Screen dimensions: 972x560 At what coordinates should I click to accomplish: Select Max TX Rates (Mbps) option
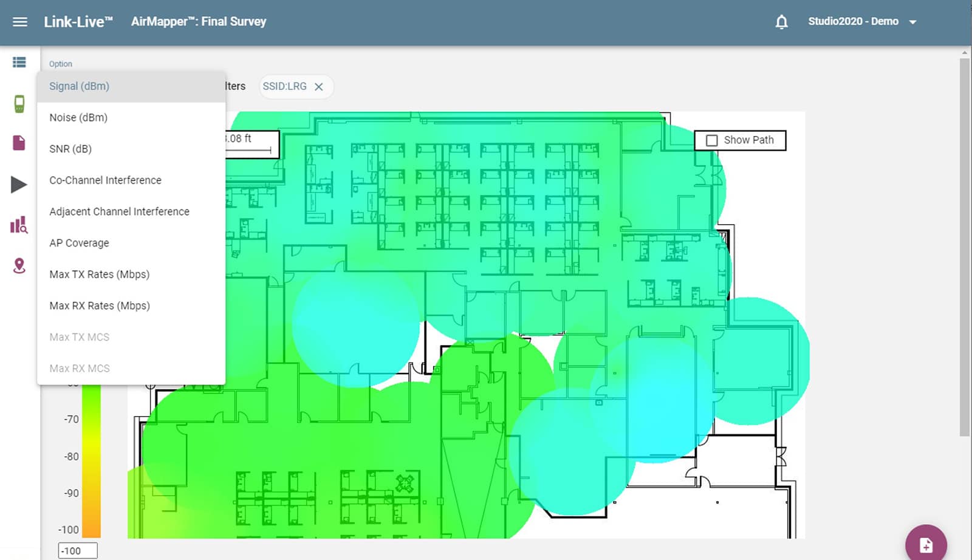click(99, 274)
